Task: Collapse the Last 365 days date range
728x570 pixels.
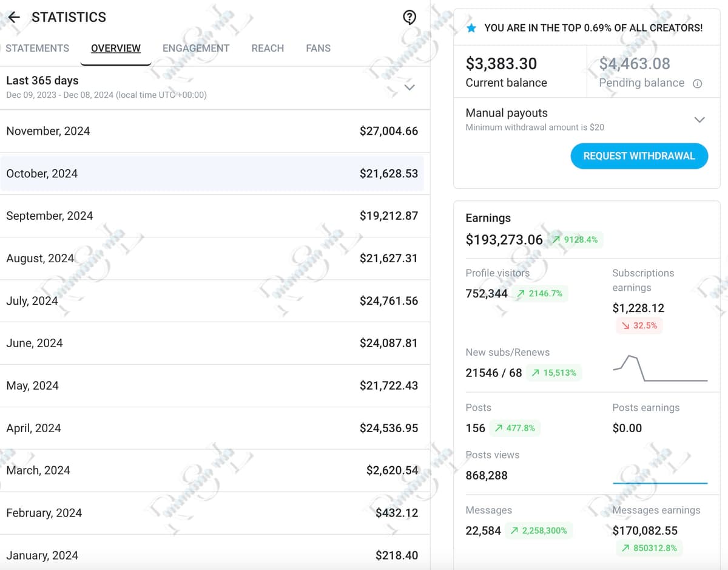Action: pyautogui.click(x=409, y=87)
